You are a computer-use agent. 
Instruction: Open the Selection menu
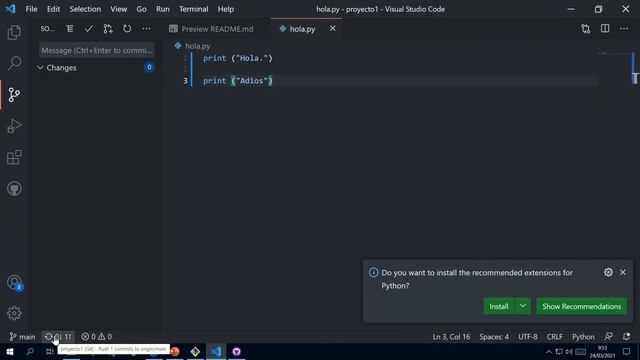(x=85, y=9)
